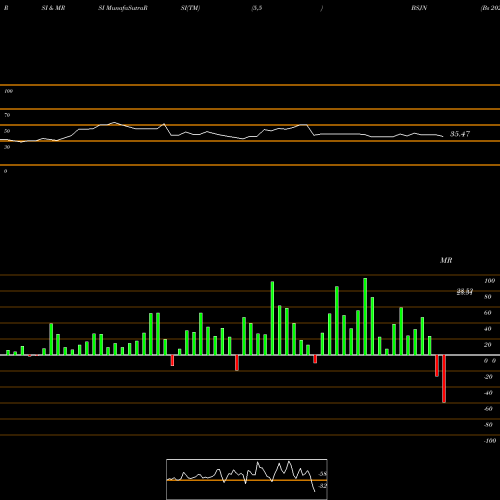This screenshot has width=500, height=500.
Task: Click the 70 level label on the RSI axis
Action: point(7,115)
